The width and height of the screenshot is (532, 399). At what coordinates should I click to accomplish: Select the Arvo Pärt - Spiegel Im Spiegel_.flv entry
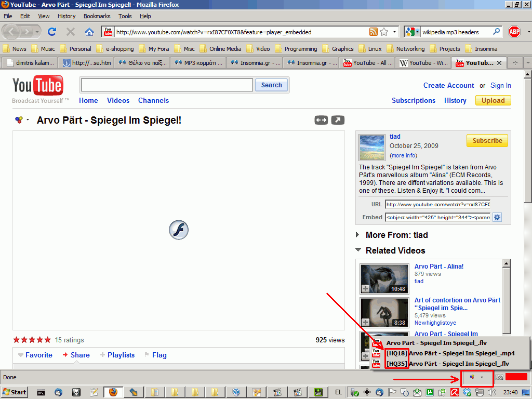coord(436,343)
